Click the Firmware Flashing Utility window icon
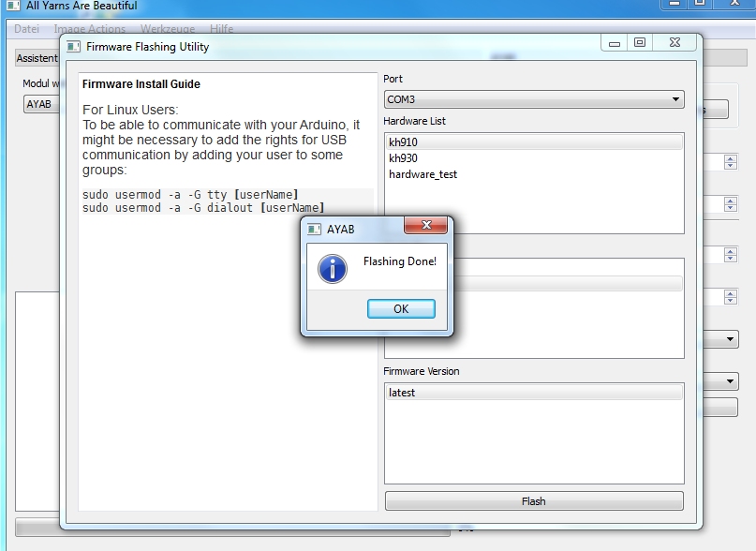Screen dimensions: 756x551 click(x=73, y=47)
